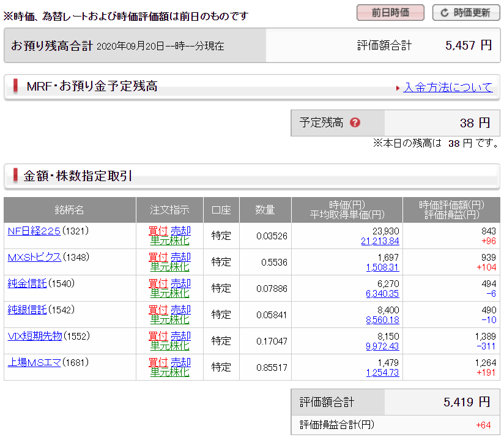The width and height of the screenshot is (504, 440).
Task: Click loss value -311
Action: 486,346
